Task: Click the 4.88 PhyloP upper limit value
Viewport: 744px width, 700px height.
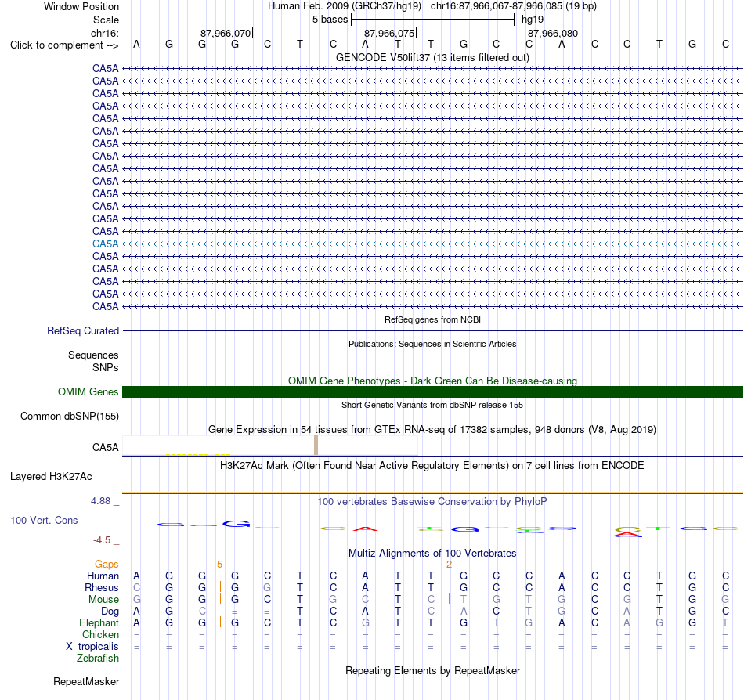Action: point(100,501)
